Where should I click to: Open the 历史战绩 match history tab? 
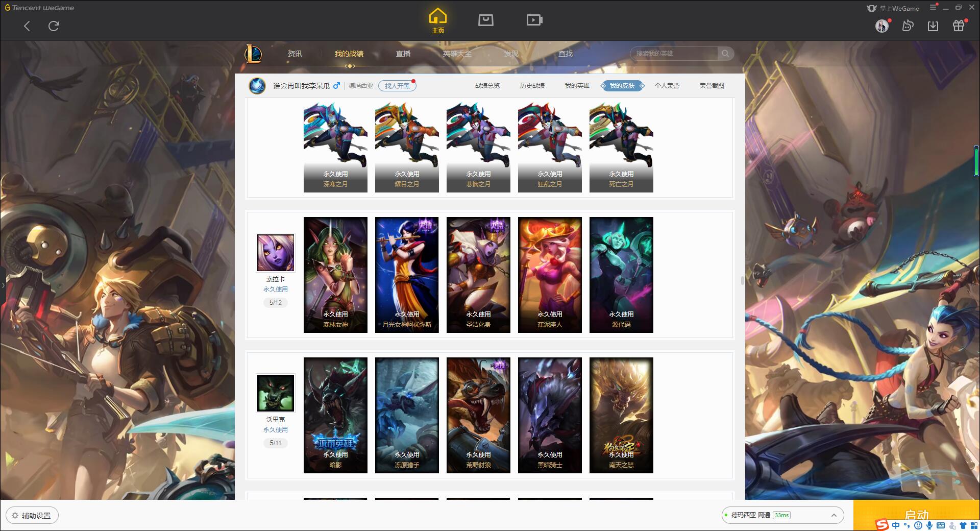(532, 86)
